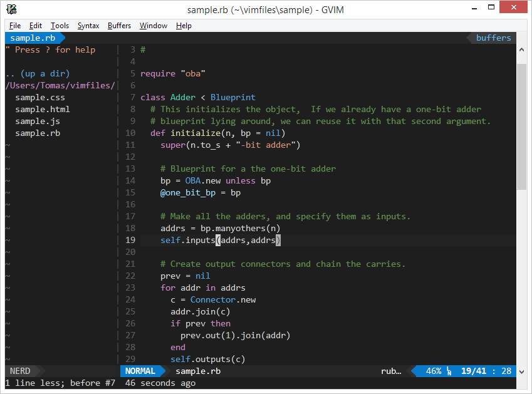
Task: Open the Syntax menu
Action: point(88,26)
